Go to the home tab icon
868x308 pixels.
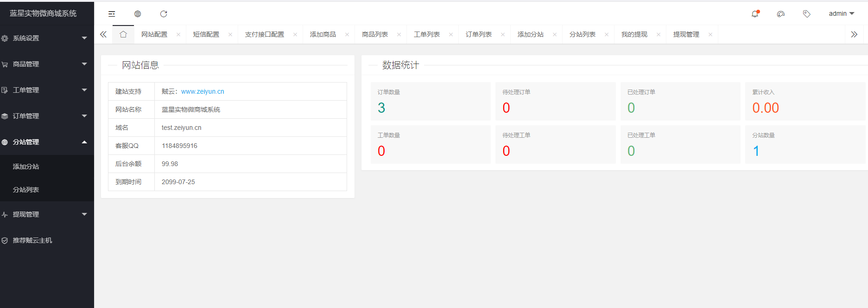point(123,34)
